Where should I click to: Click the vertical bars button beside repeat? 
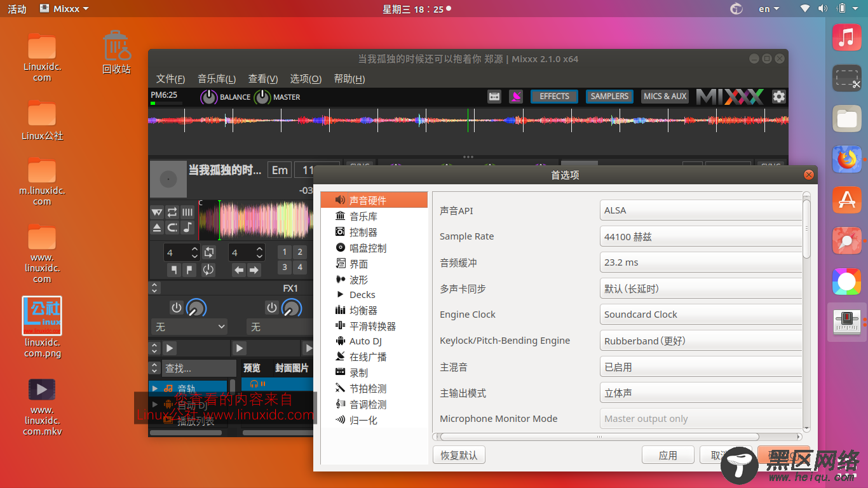[x=187, y=212]
